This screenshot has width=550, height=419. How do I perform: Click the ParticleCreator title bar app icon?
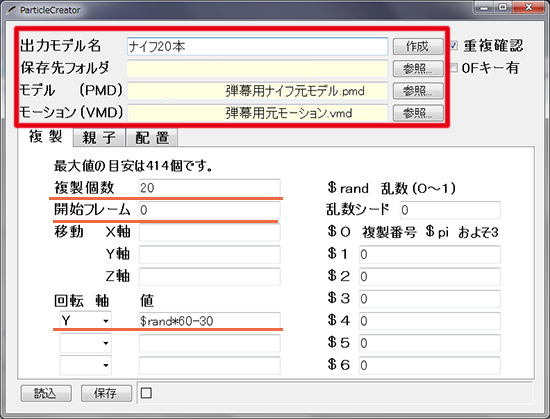pos(12,10)
